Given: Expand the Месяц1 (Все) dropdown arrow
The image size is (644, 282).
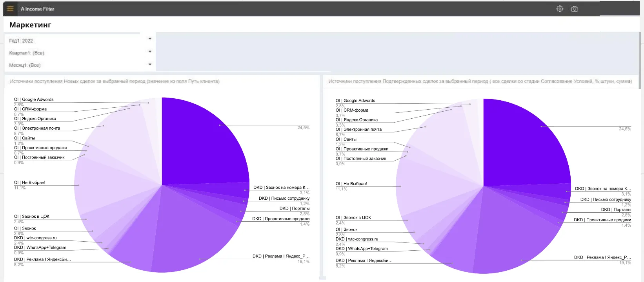Looking at the screenshot, I should tap(150, 64).
